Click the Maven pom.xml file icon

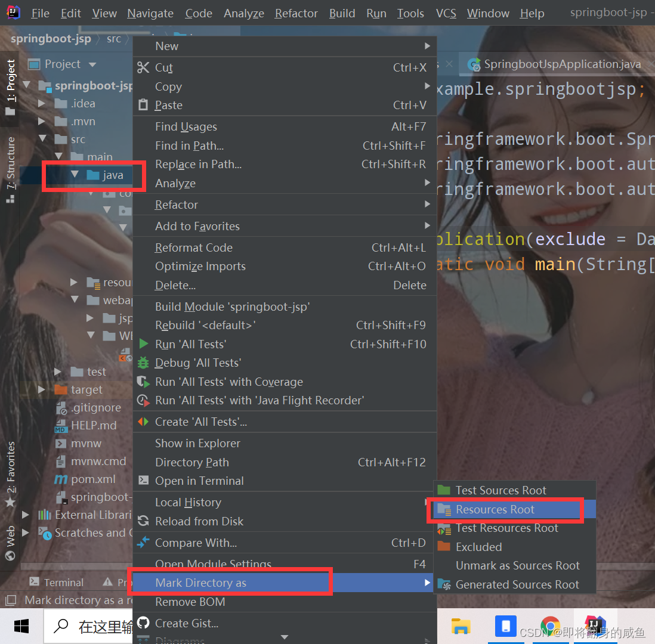click(x=61, y=479)
